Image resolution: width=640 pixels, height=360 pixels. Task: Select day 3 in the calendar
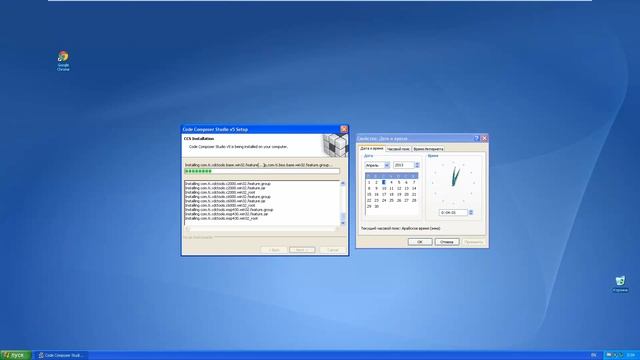pos(384,182)
